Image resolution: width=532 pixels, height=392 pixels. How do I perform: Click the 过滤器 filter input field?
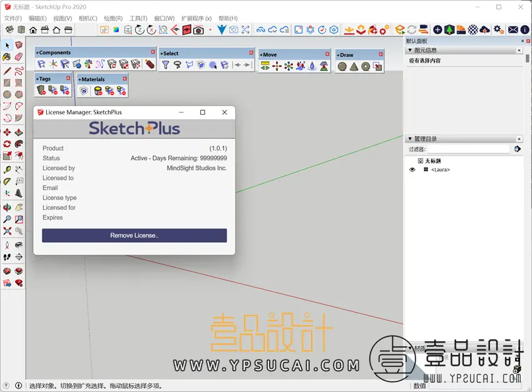468,149
